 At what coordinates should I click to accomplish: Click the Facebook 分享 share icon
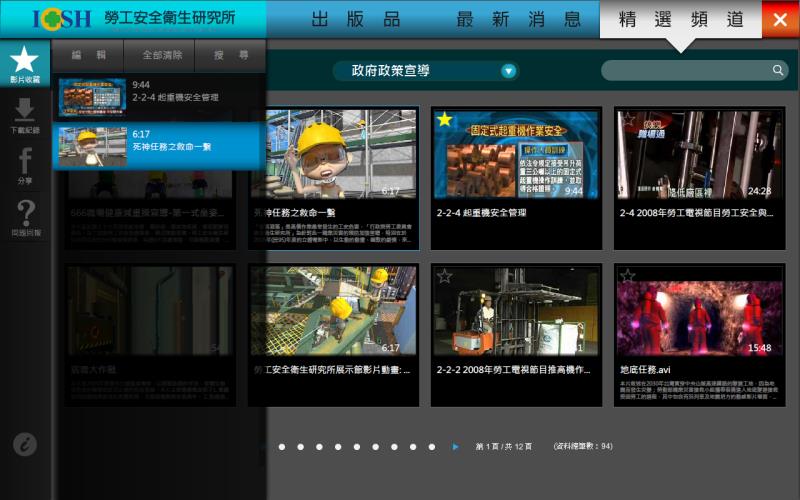[x=25, y=164]
